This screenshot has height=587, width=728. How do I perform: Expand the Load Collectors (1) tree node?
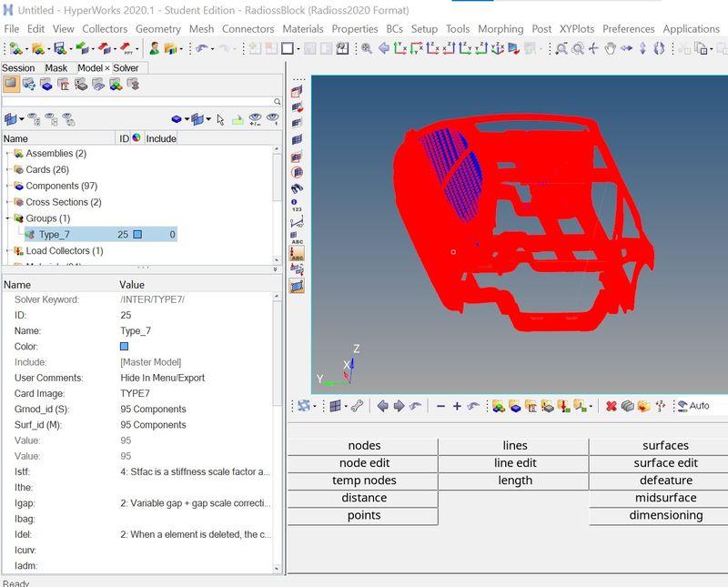pos(7,251)
